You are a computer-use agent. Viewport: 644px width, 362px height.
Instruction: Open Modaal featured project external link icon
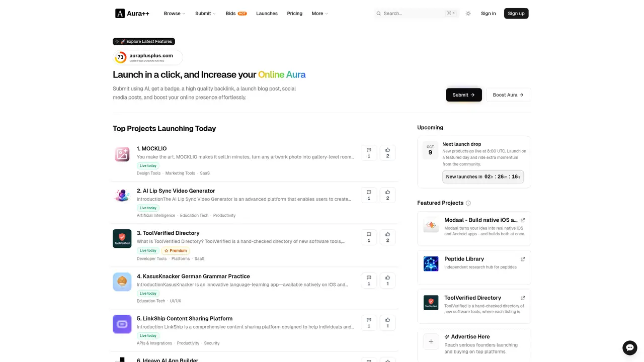coord(523,220)
